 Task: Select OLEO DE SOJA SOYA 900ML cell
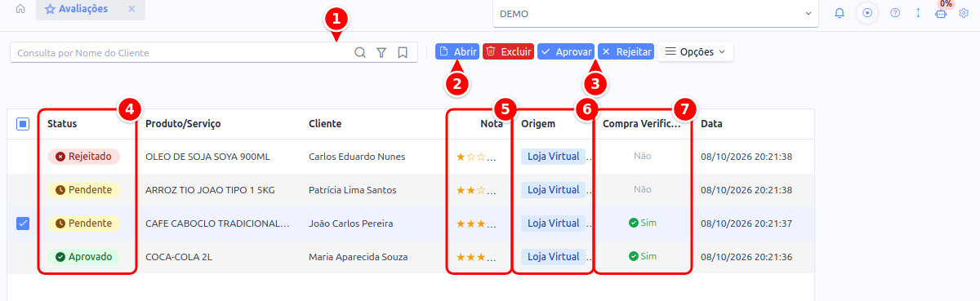pyautogui.click(x=207, y=157)
